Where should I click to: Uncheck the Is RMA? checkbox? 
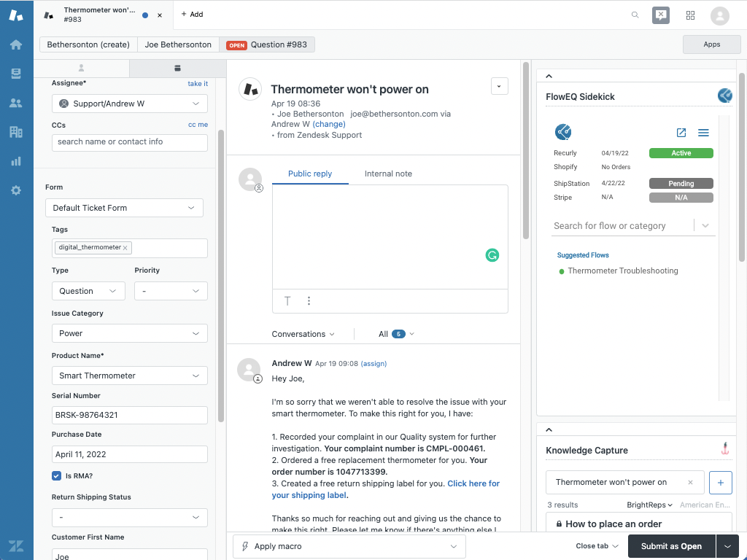[56, 476]
